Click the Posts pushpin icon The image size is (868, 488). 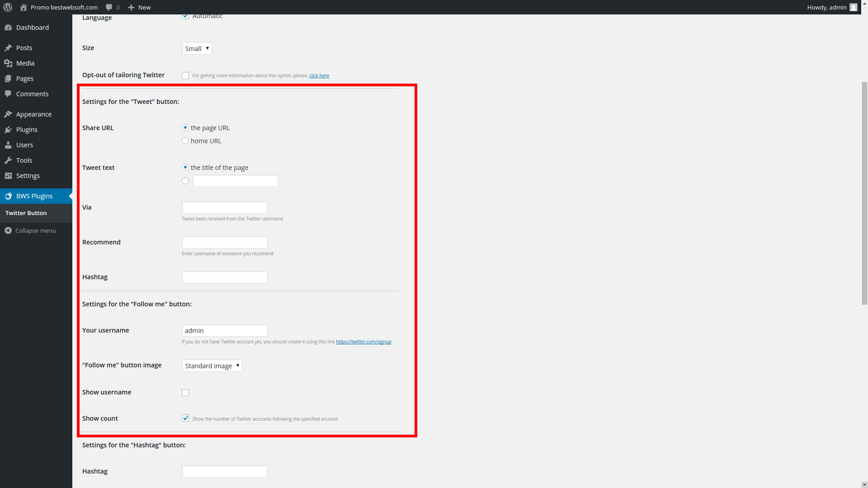pyautogui.click(x=8, y=48)
